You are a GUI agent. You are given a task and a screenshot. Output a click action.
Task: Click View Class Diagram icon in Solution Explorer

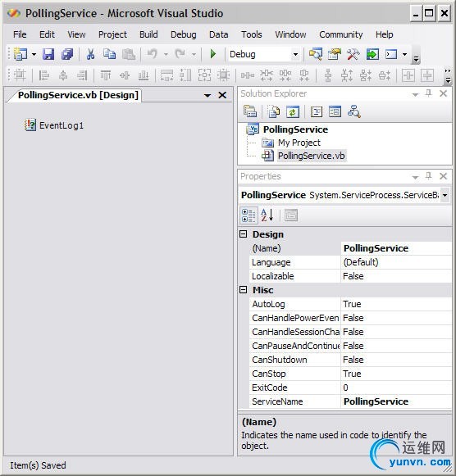pyautogui.click(x=354, y=112)
